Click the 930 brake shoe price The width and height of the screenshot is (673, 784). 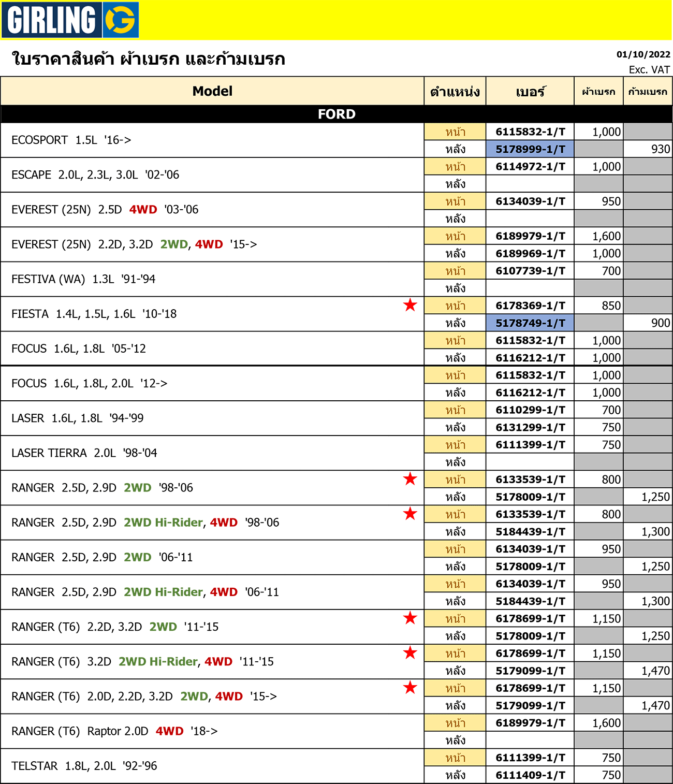(x=648, y=149)
